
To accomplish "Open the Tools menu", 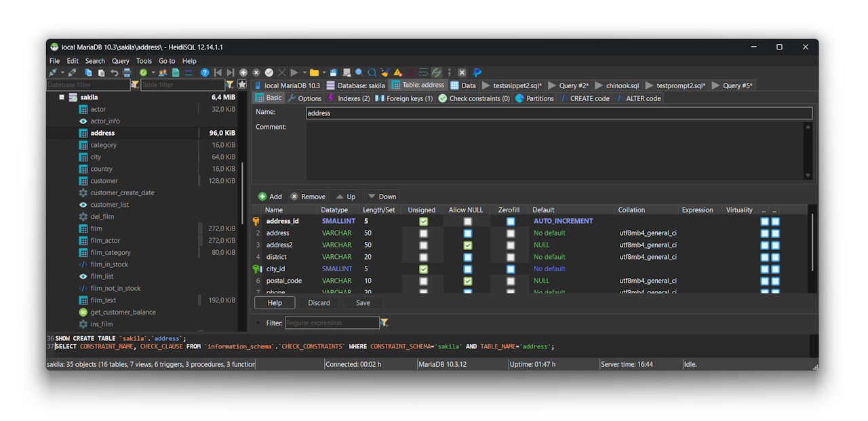I will [144, 61].
